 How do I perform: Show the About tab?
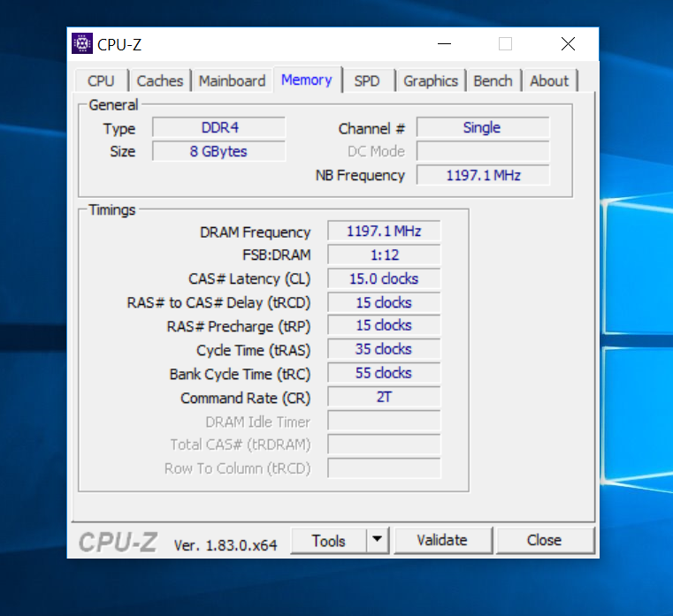click(549, 81)
